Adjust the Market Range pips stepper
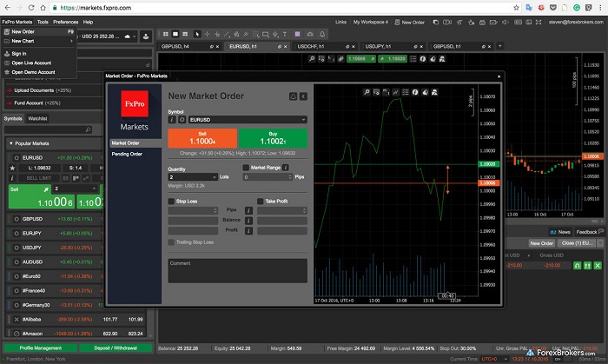608x364 pixels. [289, 177]
